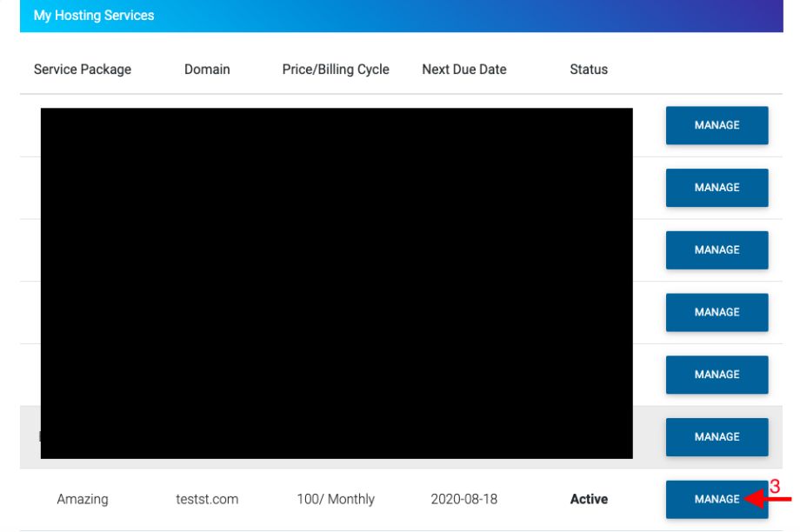Click the fifth MANAGE button from the top
Image resolution: width=800 pixels, height=532 pixels.
pyautogui.click(x=717, y=375)
